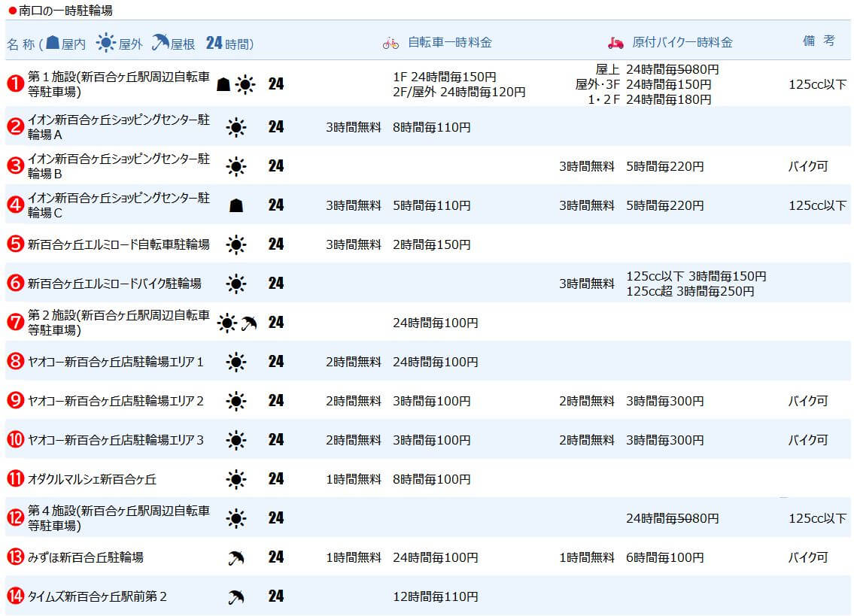Image resolution: width=854 pixels, height=616 pixels.
Task: Click the blue sun outdoor icon in header
Action: 105,42
